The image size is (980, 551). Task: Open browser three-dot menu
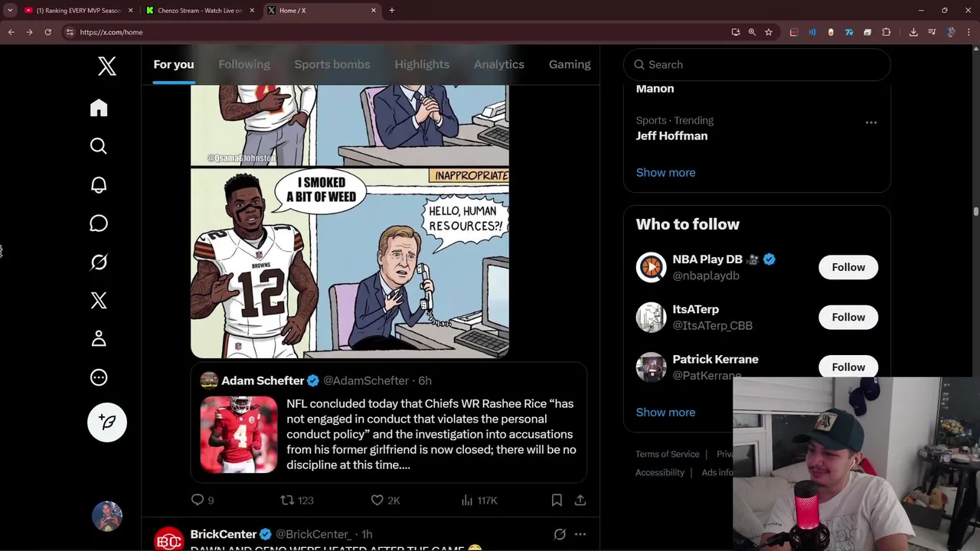click(969, 32)
